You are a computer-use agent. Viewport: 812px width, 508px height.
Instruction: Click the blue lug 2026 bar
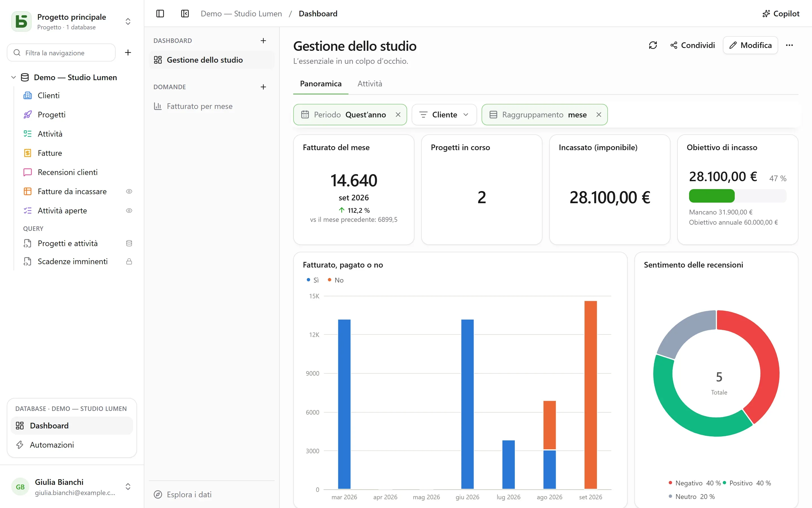[508, 465]
